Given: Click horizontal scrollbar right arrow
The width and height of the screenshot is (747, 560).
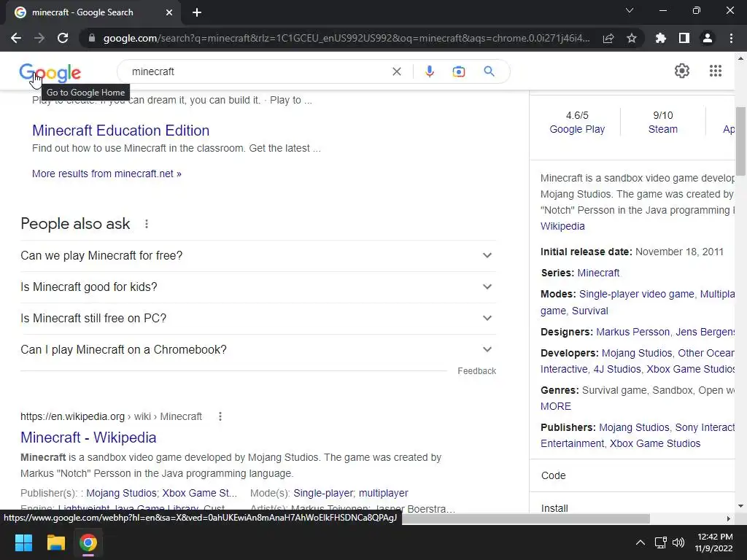Looking at the screenshot, I should pyautogui.click(x=729, y=518).
